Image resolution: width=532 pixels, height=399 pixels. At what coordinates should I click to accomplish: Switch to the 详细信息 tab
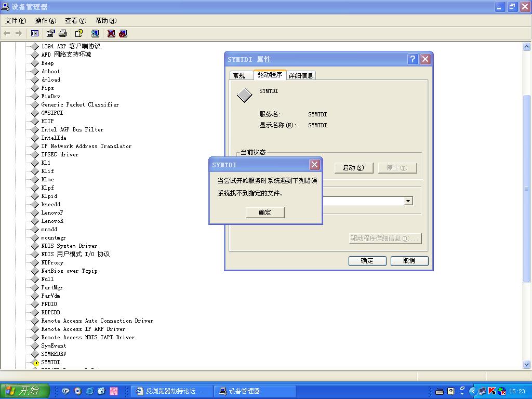(301, 75)
